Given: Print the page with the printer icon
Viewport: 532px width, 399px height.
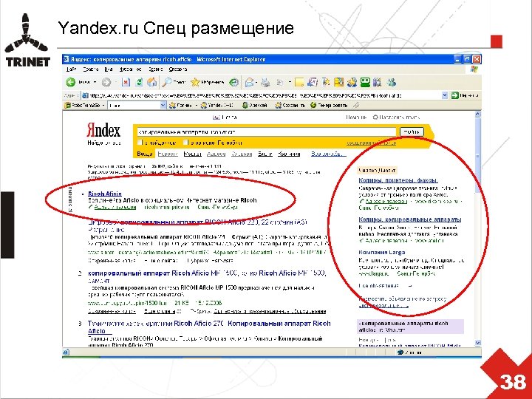Looking at the screenshot, I should click(x=266, y=83).
